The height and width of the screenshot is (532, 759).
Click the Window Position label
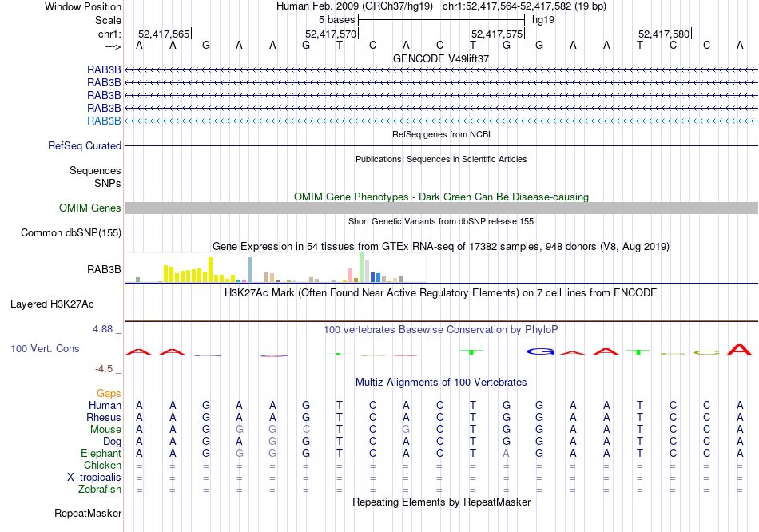pyautogui.click(x=83, y=6)
